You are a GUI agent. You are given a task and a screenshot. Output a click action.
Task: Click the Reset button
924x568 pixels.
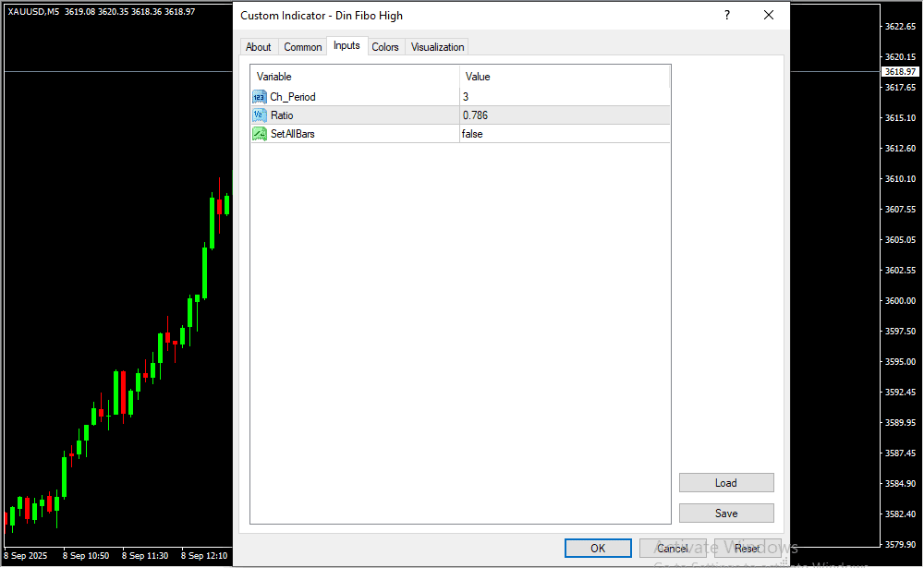click(x=748, y=549)
